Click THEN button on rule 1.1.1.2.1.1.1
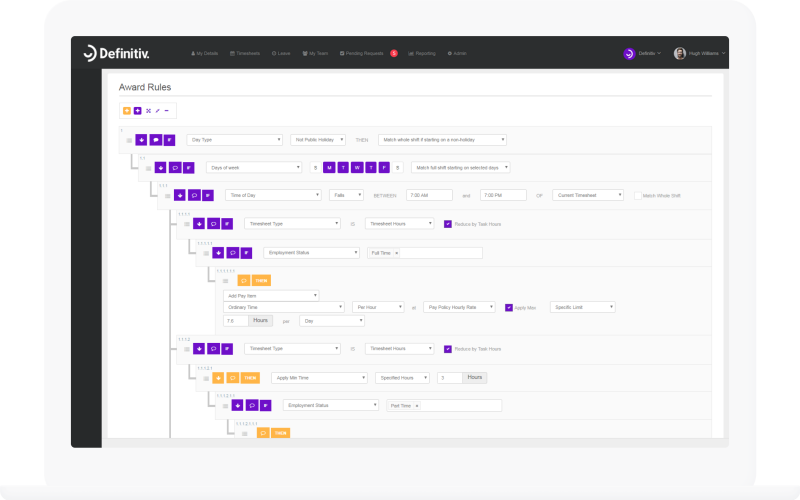Image resolution: width=800 pixels, height=500 pixels. pyautogui.click(x=281, y=433)
